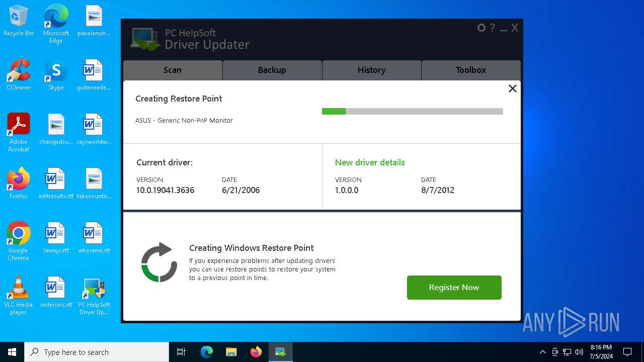
Task: Click Driver Updater taskbar button
Action: click(x=280, y=352)
